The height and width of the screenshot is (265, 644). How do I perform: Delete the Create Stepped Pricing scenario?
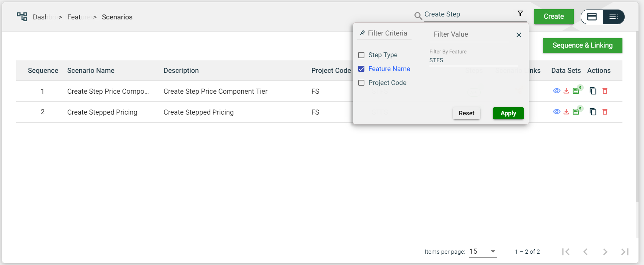tap(605, 112)
